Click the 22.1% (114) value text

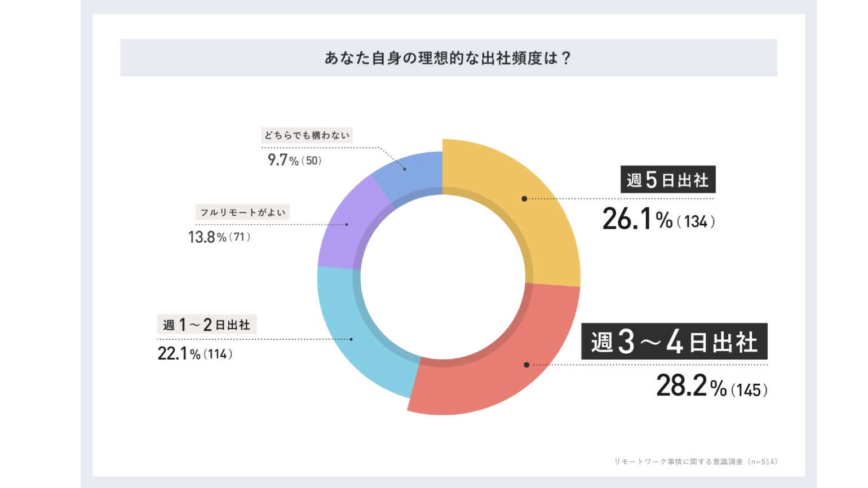coord(195,353)
